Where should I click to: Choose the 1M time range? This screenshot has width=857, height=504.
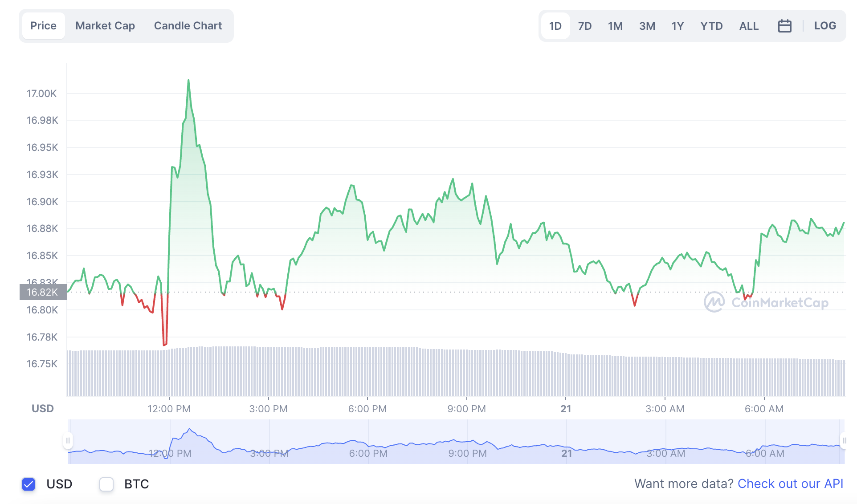(615, 26)
